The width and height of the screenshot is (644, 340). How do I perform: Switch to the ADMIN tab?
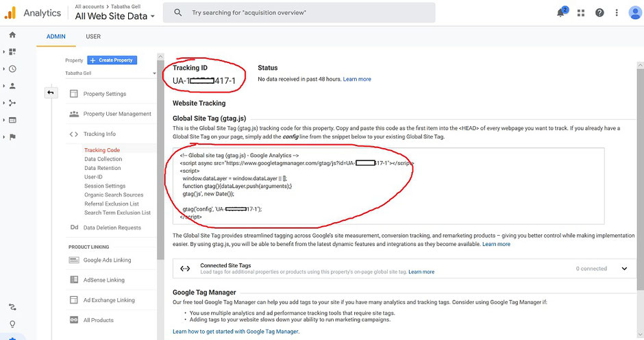tap(56, 36)
